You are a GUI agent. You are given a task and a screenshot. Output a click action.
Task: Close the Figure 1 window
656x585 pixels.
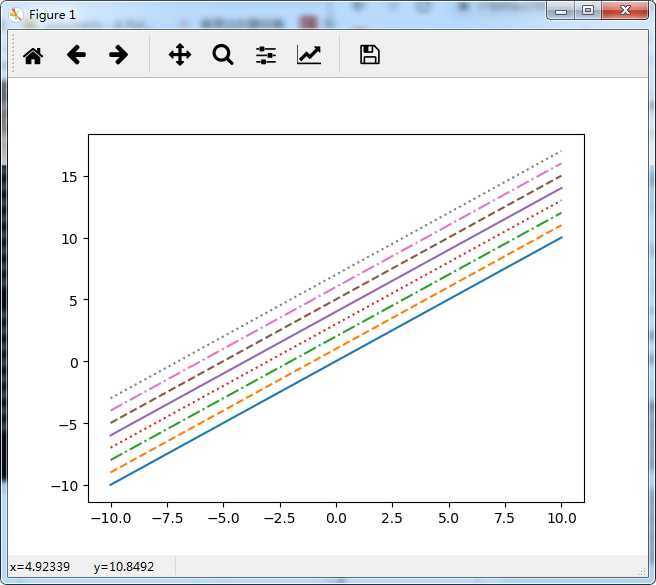(625, 10)
